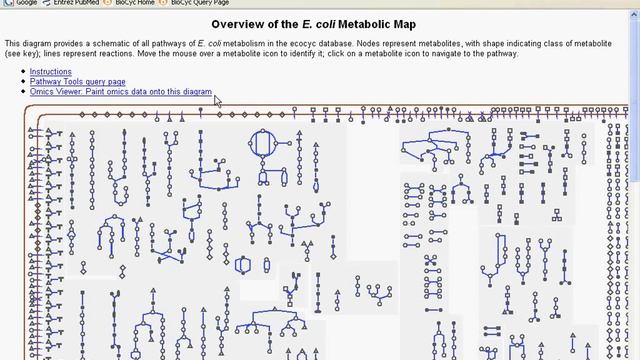
Task: Open the BioCyc Query Page bookmark
Action: click(x=194, y=2)
